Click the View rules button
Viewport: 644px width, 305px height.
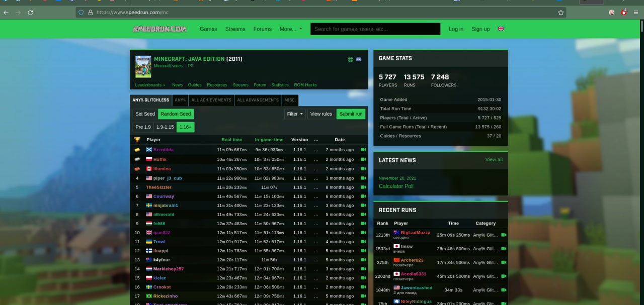click(x=321, y=114)
